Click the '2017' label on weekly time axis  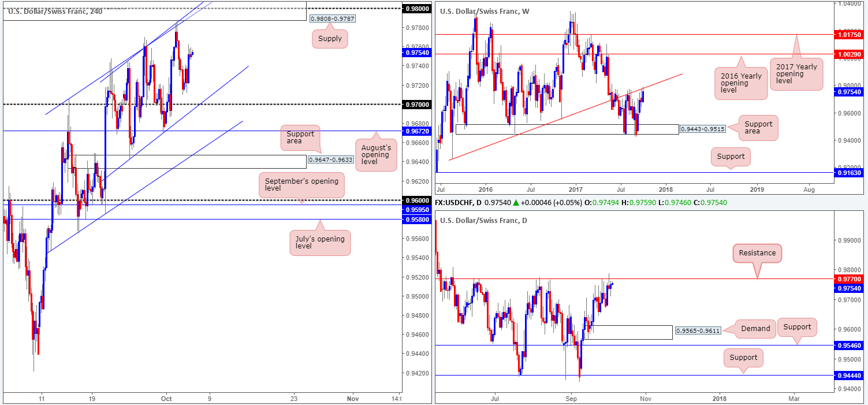(576, 190)
